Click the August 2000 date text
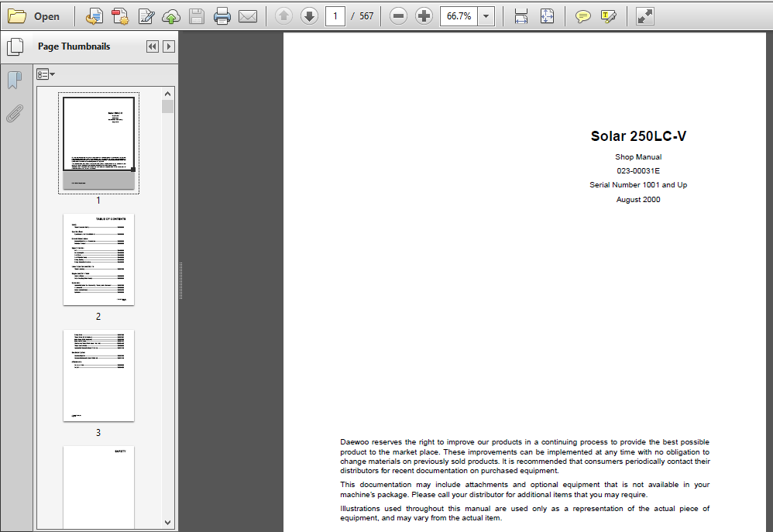The width and height of the screenshot is (773, 532). [638, 199]
